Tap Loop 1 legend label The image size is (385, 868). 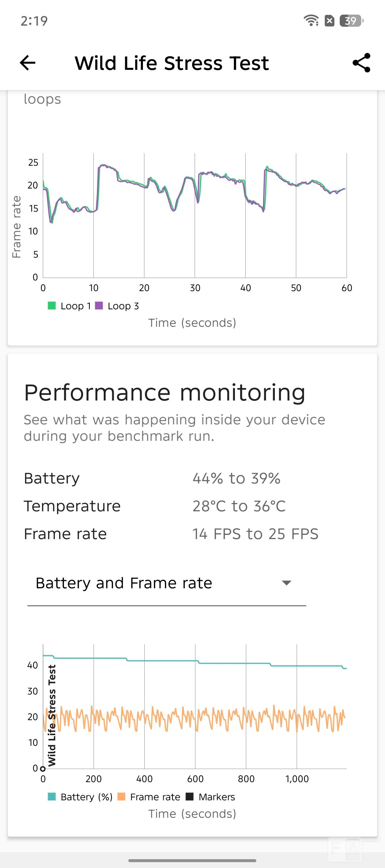coord(76,306)
